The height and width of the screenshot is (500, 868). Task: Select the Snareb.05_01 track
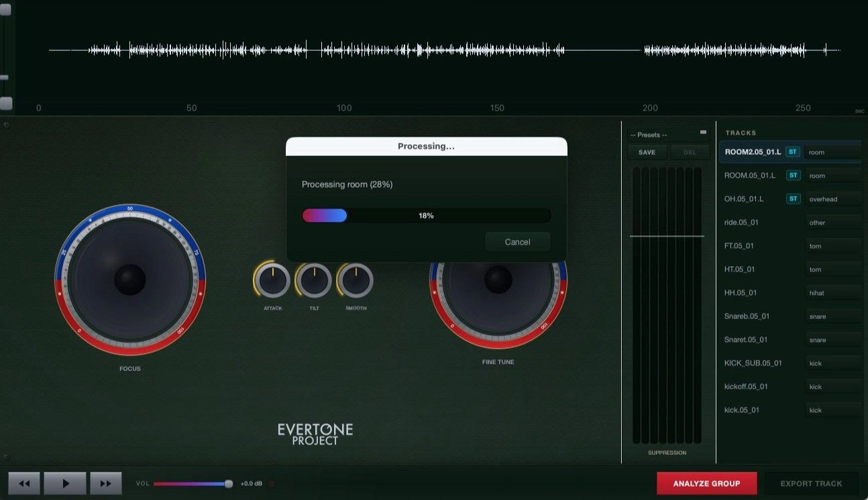coord(747,316)
